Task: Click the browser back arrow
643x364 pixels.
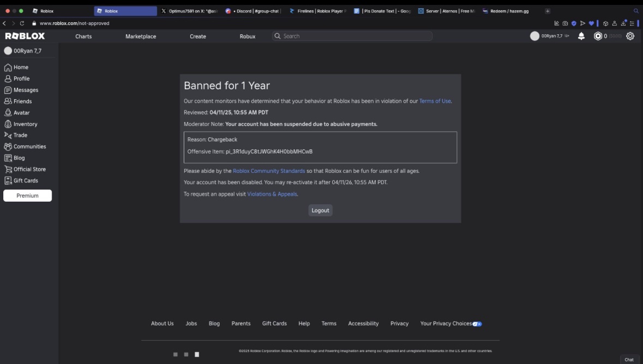Action: (x=4, y=23)
